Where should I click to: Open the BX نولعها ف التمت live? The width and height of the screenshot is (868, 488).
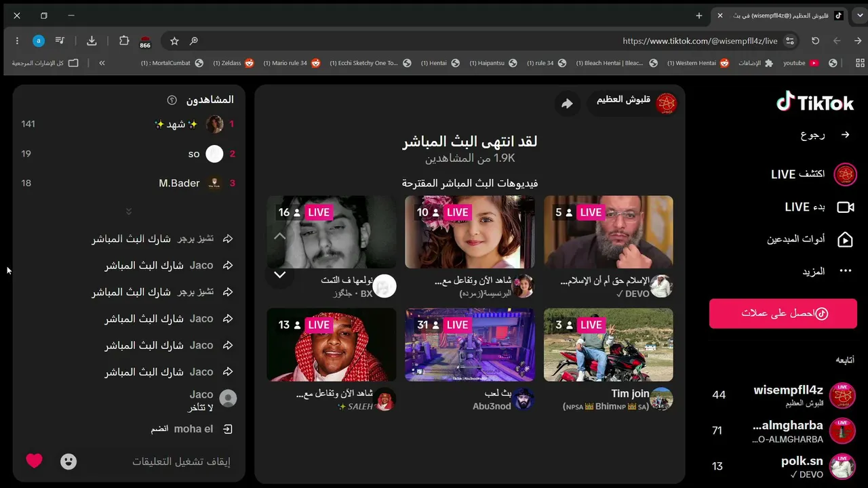(332, 232)
